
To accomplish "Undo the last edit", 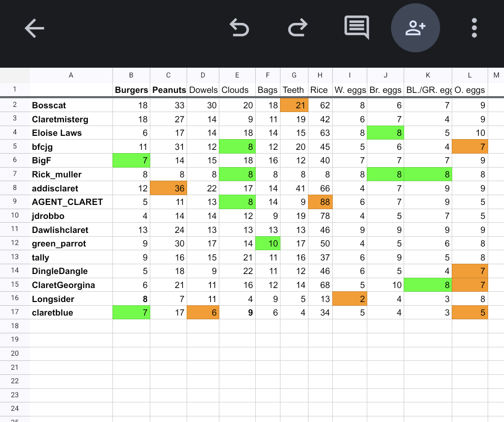I will (239, 28).
